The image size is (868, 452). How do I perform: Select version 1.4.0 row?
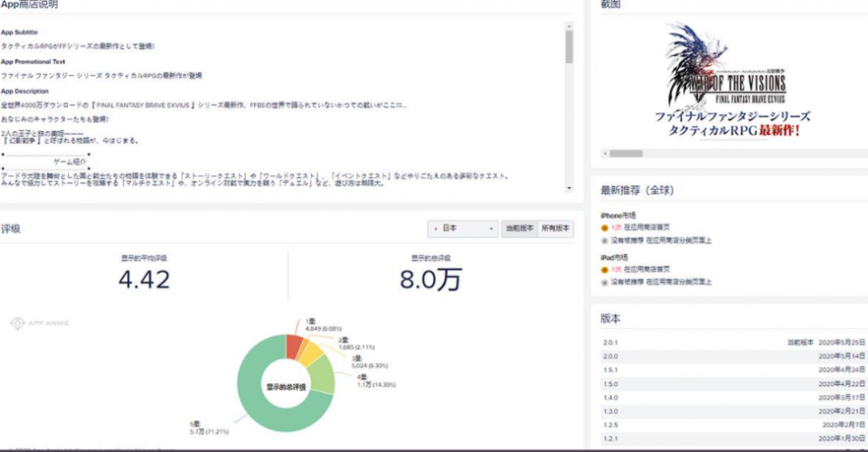[x=733, y=397]
